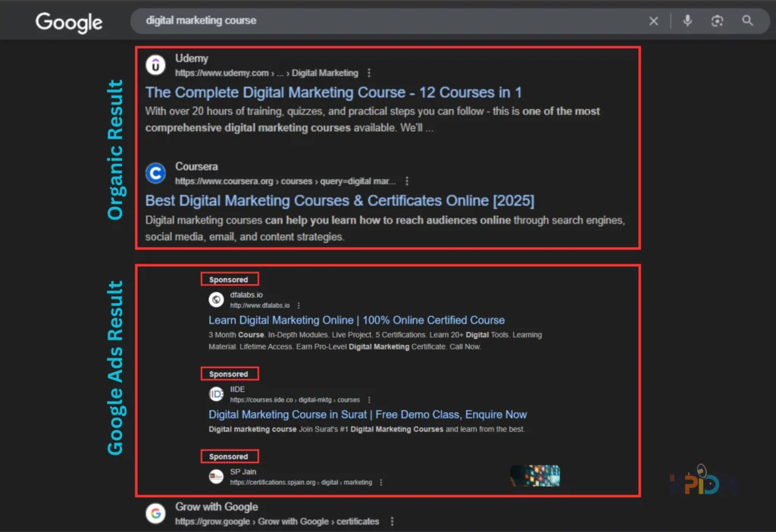Open more options for Udemy result
Viewport: 776px width, 532px height.
369,74
